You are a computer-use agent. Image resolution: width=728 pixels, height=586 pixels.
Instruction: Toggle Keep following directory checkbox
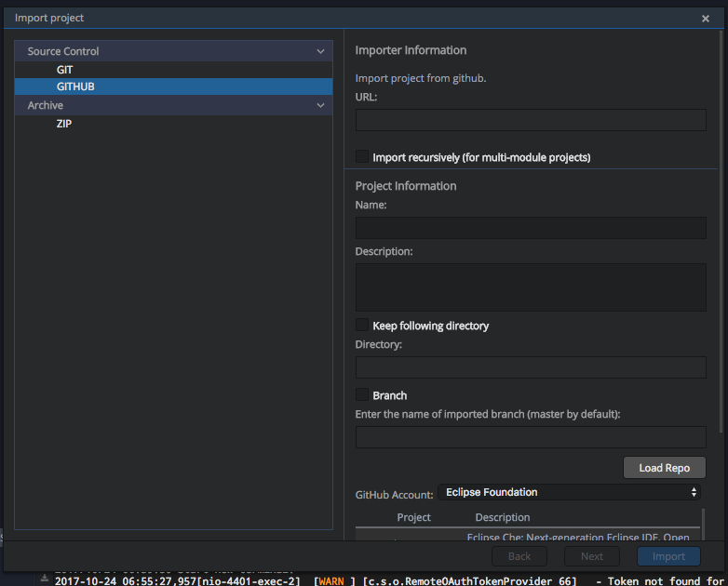(362, 325)
